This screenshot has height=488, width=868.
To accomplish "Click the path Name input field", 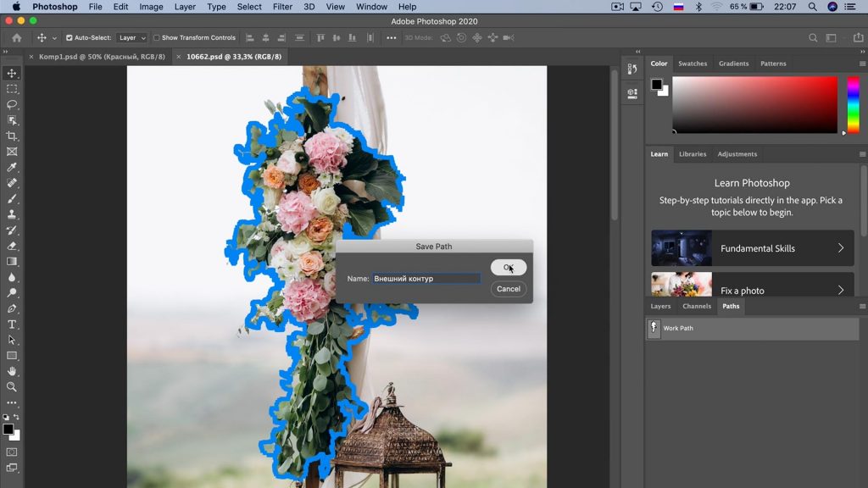I will [426, 278].
